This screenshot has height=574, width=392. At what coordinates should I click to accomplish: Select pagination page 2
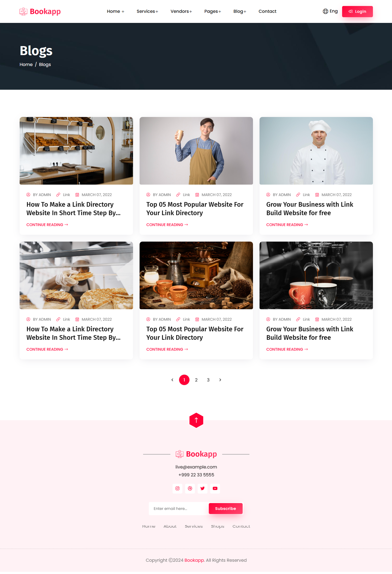tap(196, 380)
